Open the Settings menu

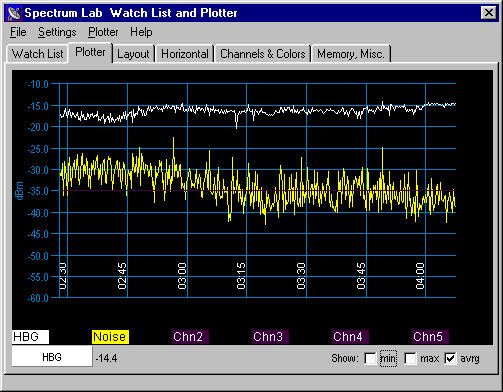click(x=57, y=32)
